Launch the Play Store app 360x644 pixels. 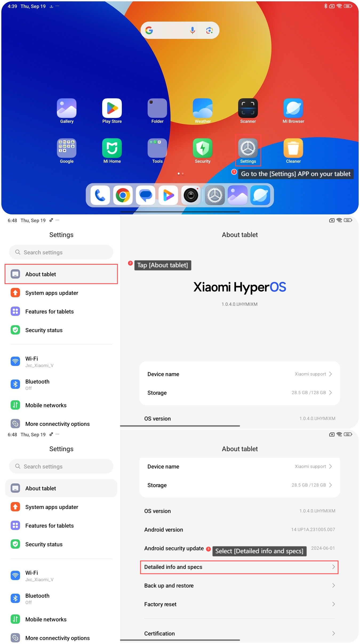(x=112, y=108)
